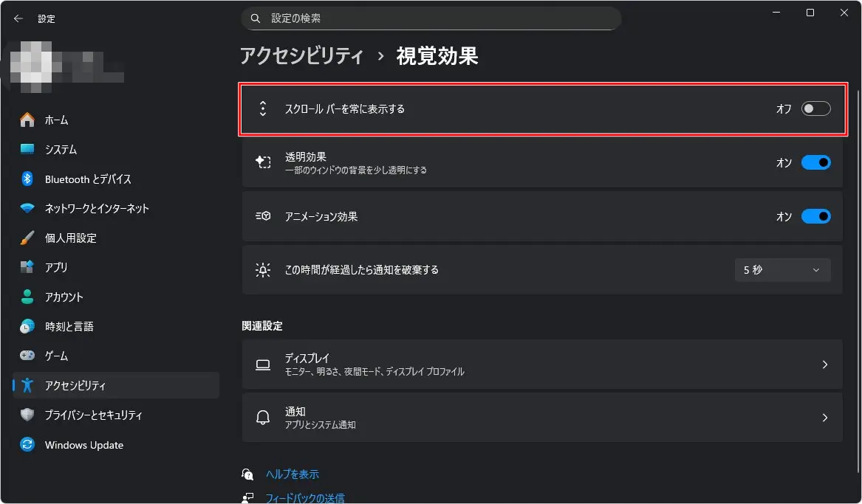
Task: Select System in the sidebar menu
Action: pos(61,149)
